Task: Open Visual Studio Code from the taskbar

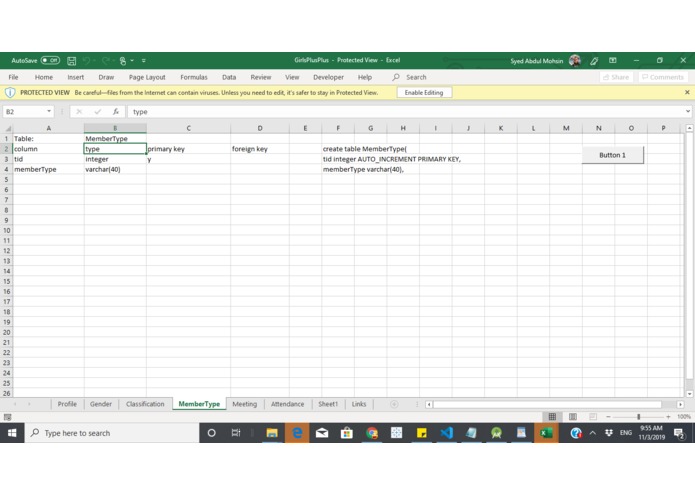Action: [446, 433]
